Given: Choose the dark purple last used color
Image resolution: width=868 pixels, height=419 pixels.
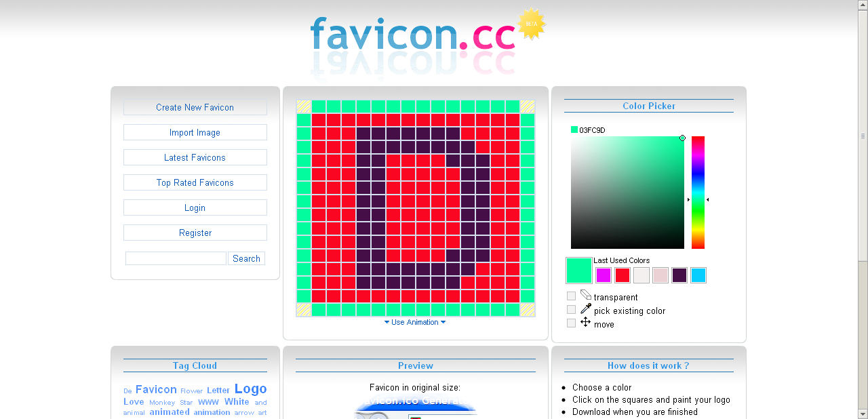Looking at the screenshot, I should click(x=679, y=275).
